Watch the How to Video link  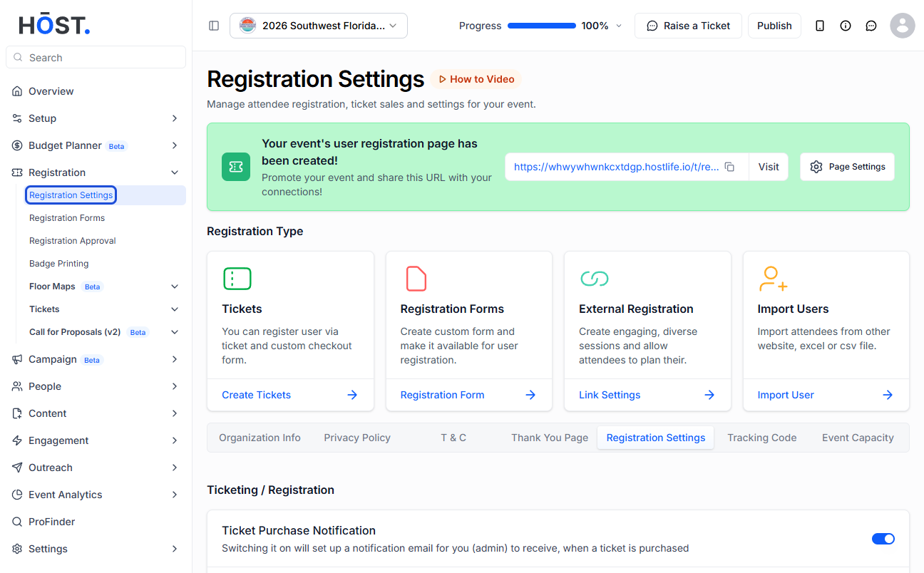[x=476, y=79]
